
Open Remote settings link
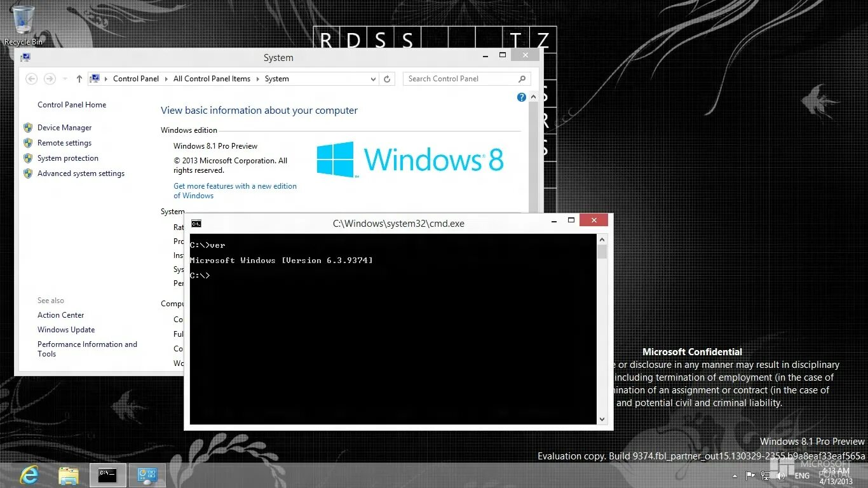[64, 143]
